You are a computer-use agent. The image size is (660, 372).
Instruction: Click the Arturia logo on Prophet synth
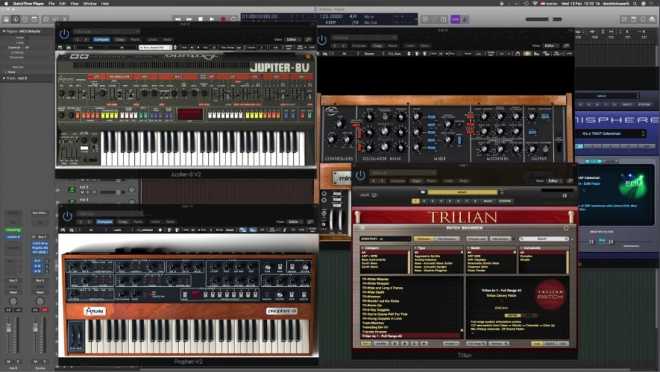click(x=95, y=311)
